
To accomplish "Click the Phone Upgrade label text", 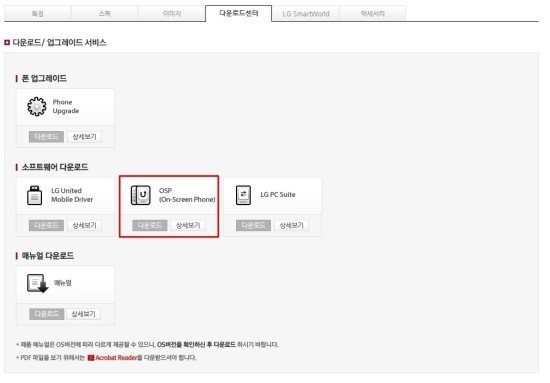I will coord(66,106).
